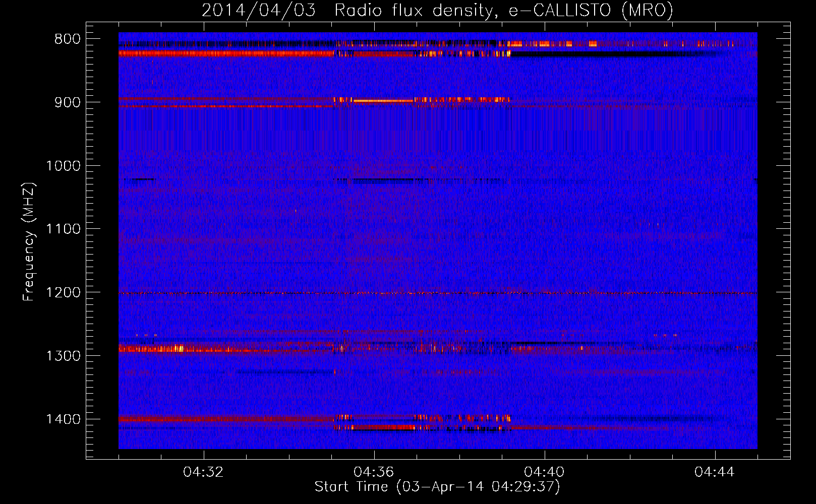Select the '800' frequency axis label
The image size is (816, 504).
click(68, 39)
